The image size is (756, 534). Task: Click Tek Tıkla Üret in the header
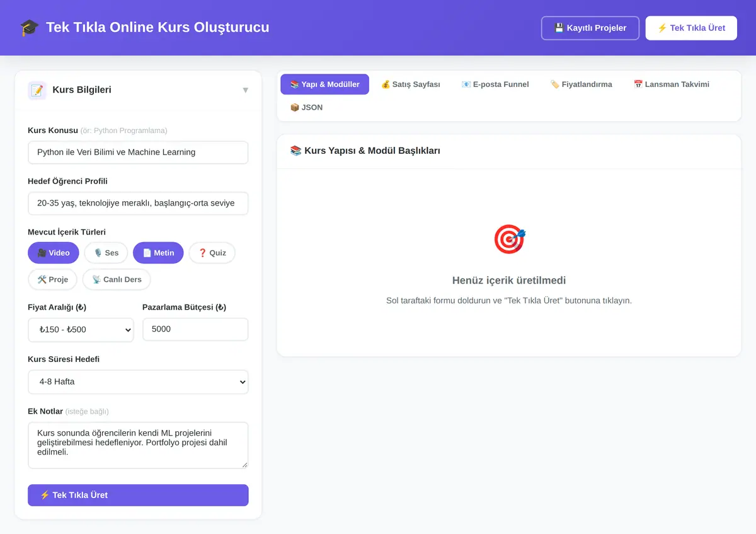coord(691,28)
